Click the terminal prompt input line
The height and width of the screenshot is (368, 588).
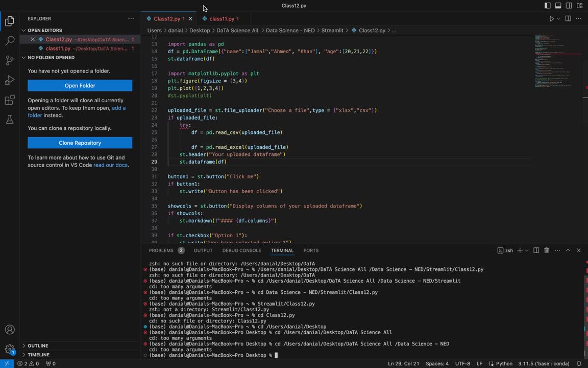tap(214, 355)
